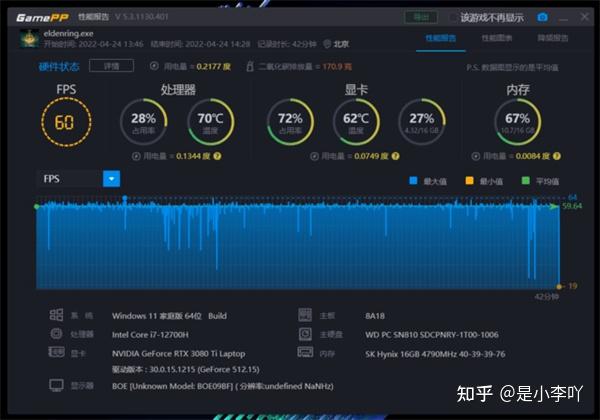Click the eldenring.exe game icon
Image resolution: width=600 pixels, height=420 pixels.
(29, 38)
